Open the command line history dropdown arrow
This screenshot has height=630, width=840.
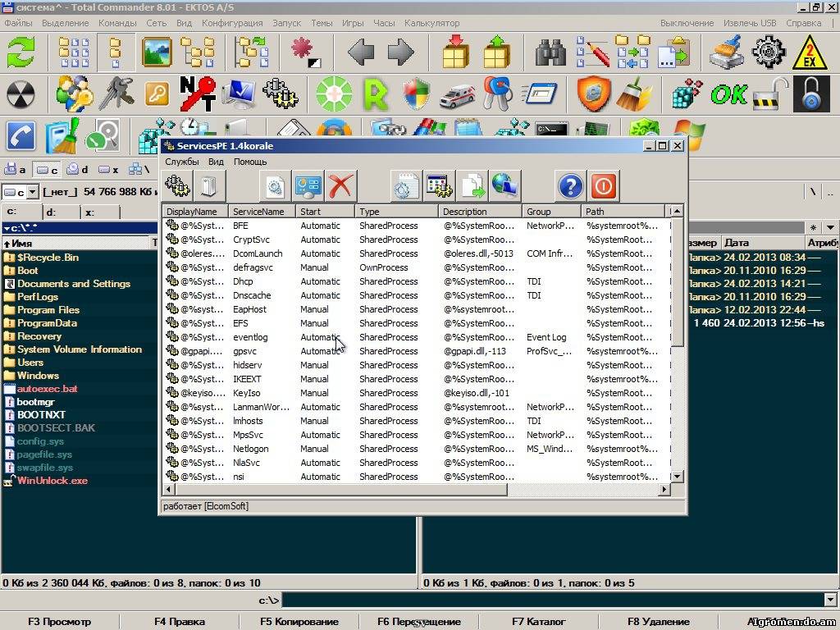point(830,600)
